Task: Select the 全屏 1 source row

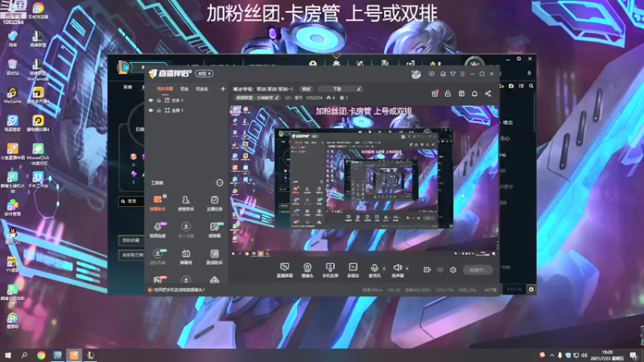Action: coord(187,110)
